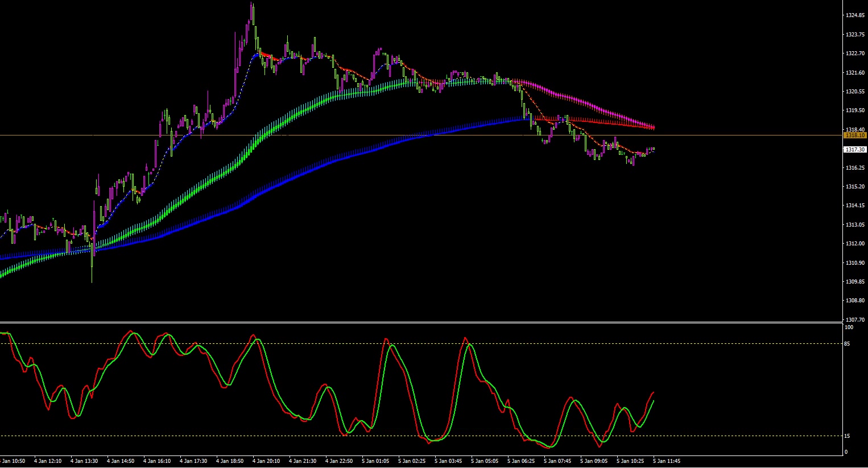Click the 5 Jan 11:45 time label

[x=667, y=461]
